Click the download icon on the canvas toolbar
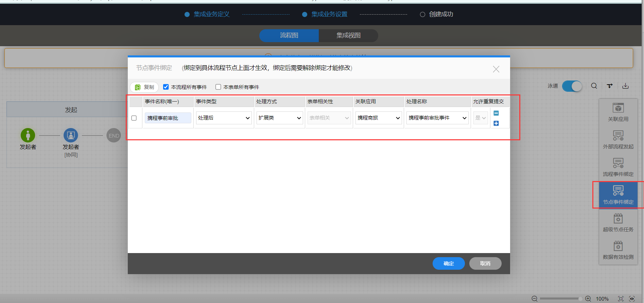 pos(625,86)
